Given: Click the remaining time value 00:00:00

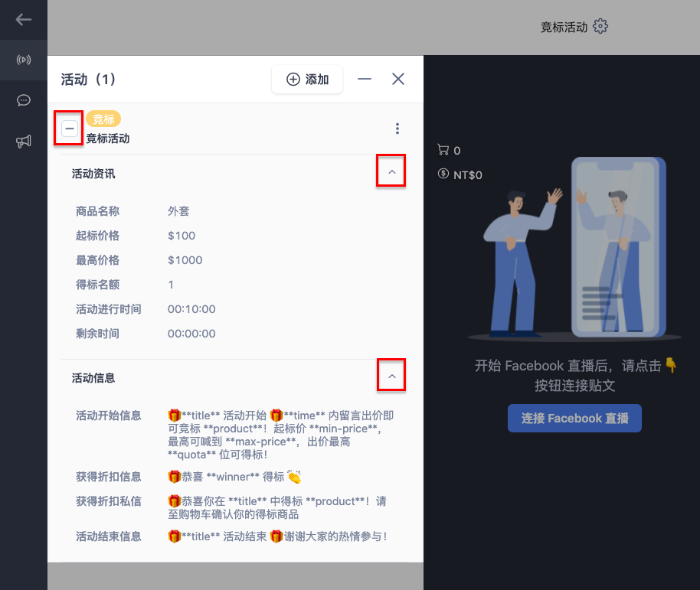Looking at the screenshot, I should 191,334.
